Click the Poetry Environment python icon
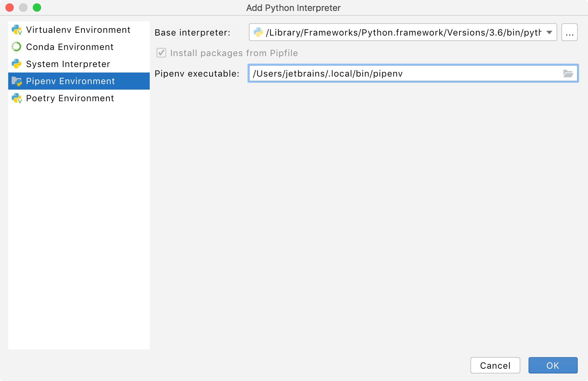The width and height of the screenshot is (588, 381). coord(17,98)
